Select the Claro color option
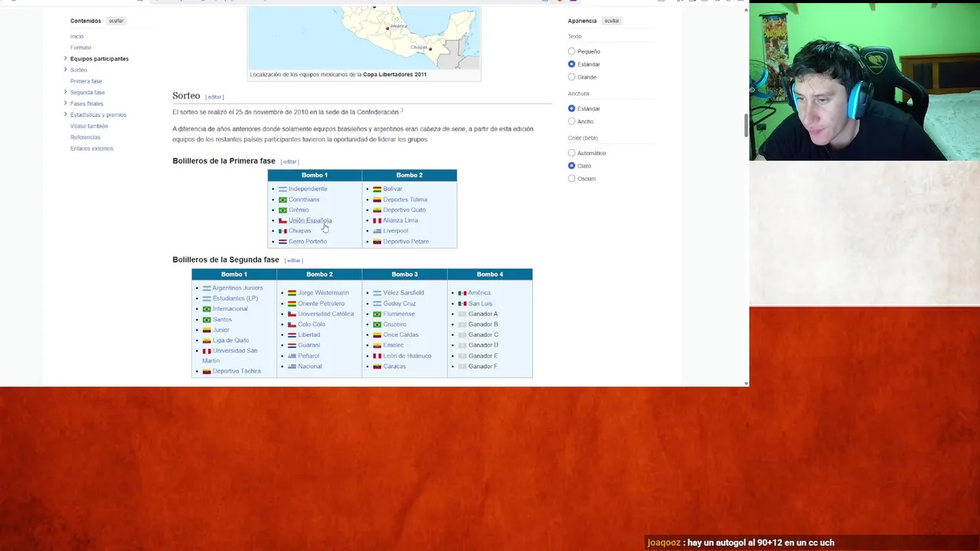 pyautogui.click(x=571, y=166)
